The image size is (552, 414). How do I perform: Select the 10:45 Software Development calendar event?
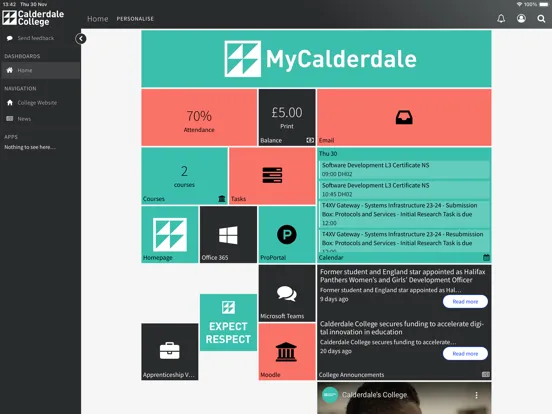(x=404, y=190)
